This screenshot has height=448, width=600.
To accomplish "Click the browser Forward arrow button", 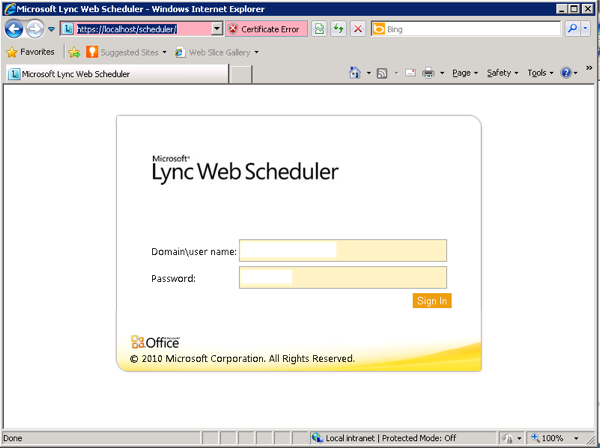I will (x=35, y=29).
